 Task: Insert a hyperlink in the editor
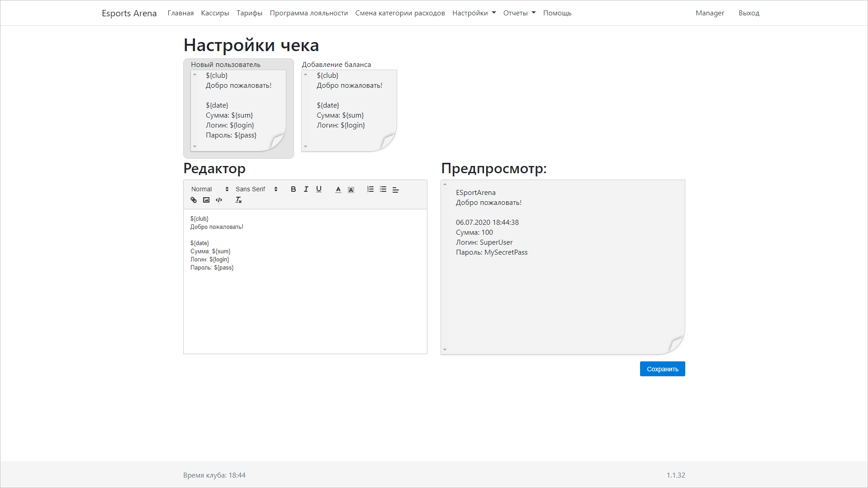pos(194,199)
